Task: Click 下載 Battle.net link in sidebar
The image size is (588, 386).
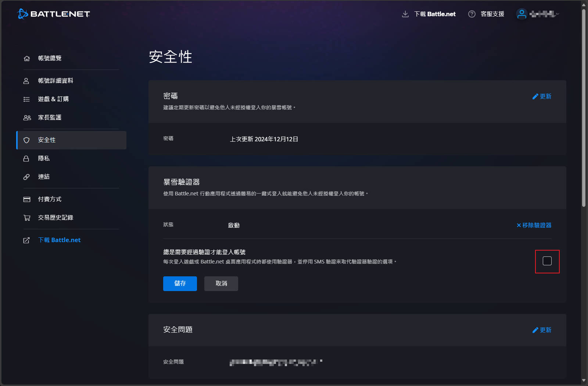Action: point(59,240)
